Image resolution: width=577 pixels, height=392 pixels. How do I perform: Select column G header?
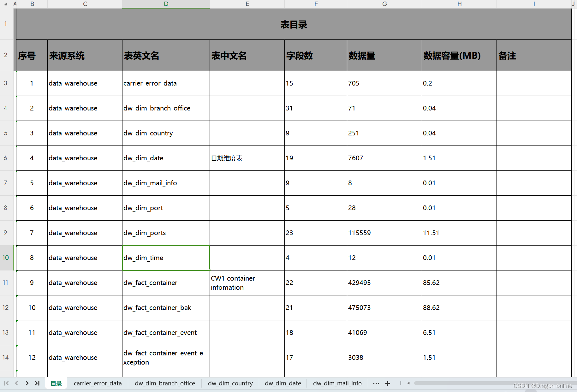384,4
